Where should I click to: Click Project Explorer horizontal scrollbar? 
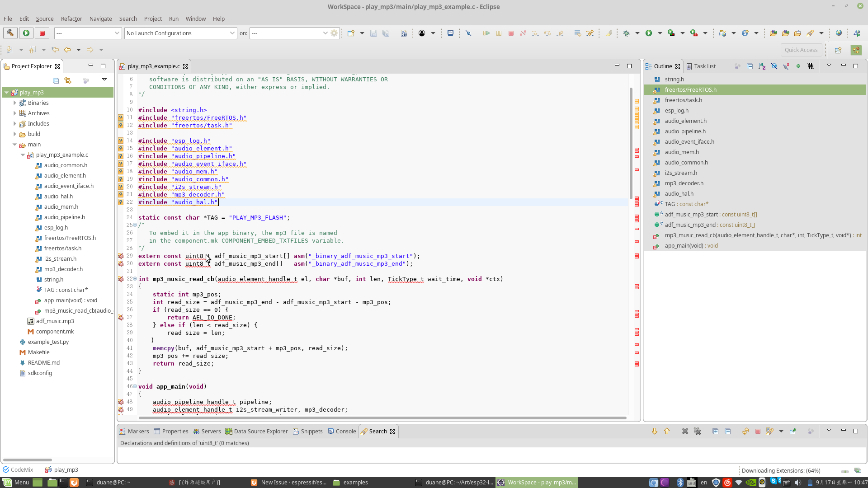coord(28,460)
